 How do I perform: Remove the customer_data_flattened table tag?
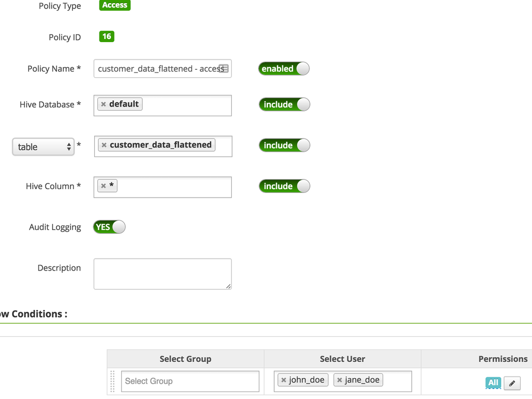click(104, 145)
